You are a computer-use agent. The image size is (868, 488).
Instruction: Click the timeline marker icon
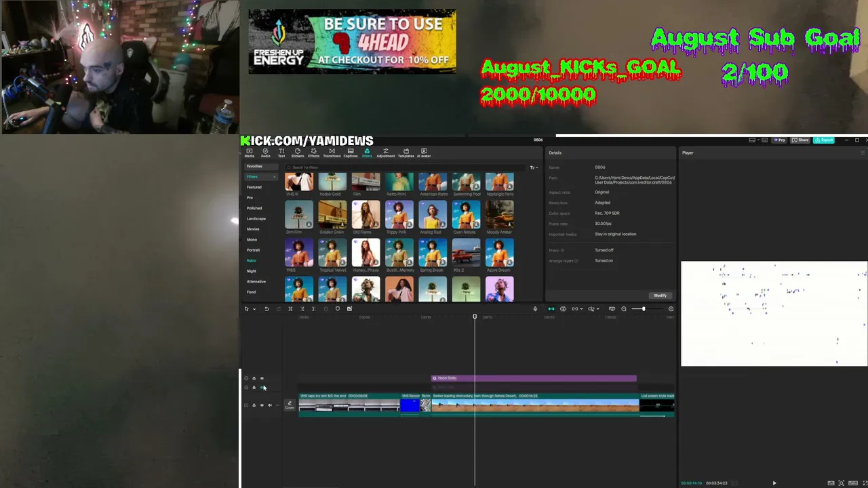(x=338, y=309)
